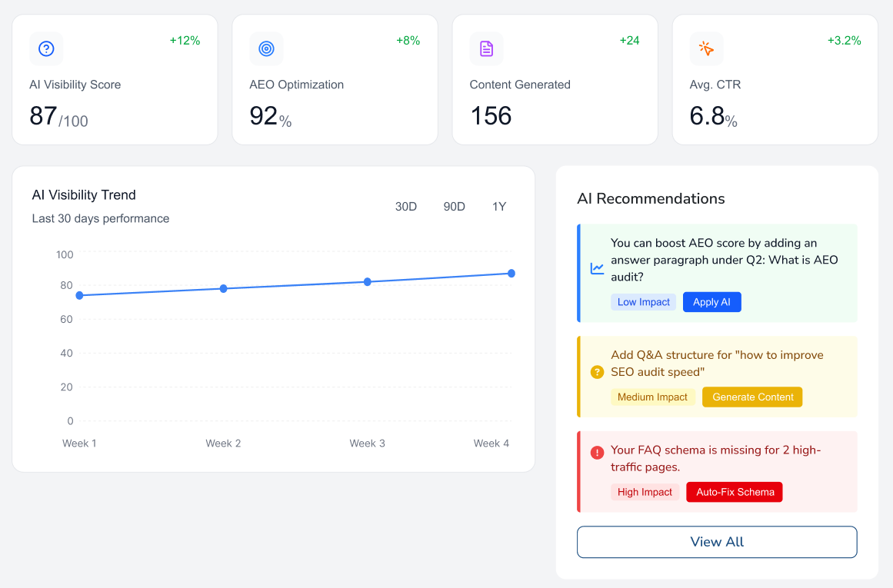Click the Low Impact tag

coord(643,302)
